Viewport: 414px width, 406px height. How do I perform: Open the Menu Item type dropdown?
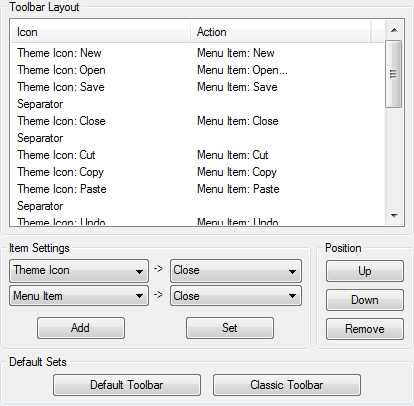(x=79, y=296)
